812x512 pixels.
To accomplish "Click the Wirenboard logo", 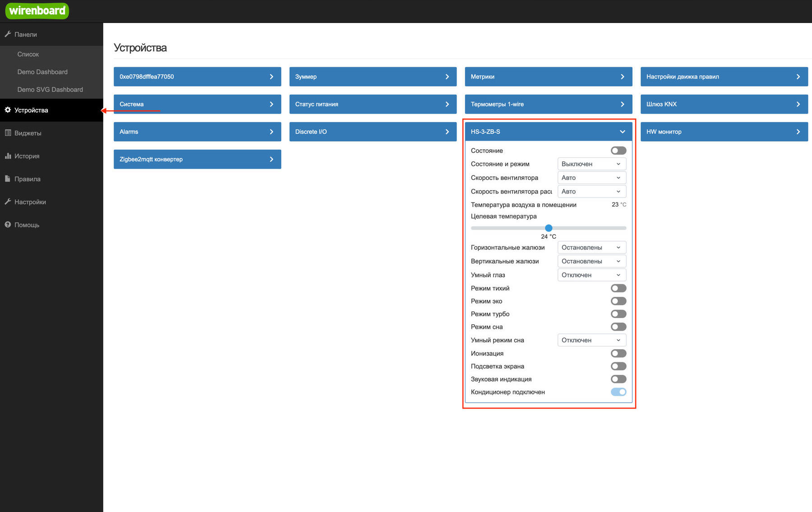I will coord(37,11).
